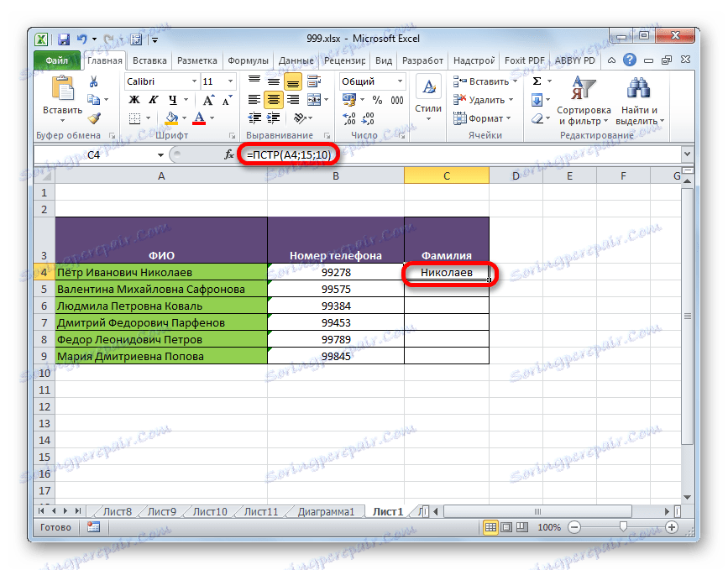Open the fill color dropdown arrow
Screen dimensions: 728x570
click(x=183, y=117)
